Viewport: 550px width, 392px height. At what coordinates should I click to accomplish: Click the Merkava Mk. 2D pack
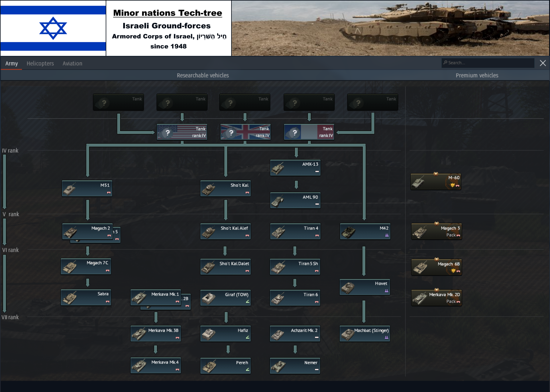pos(436,298)
